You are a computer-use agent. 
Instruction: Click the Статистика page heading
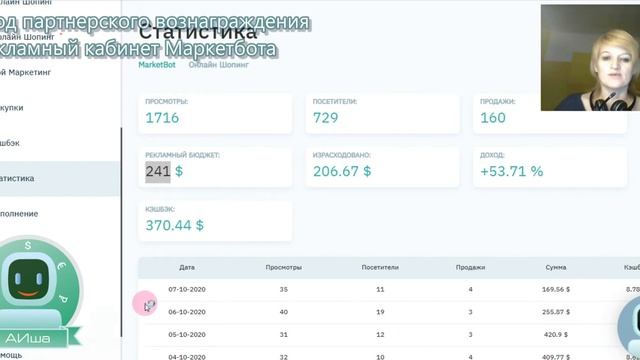198,32
